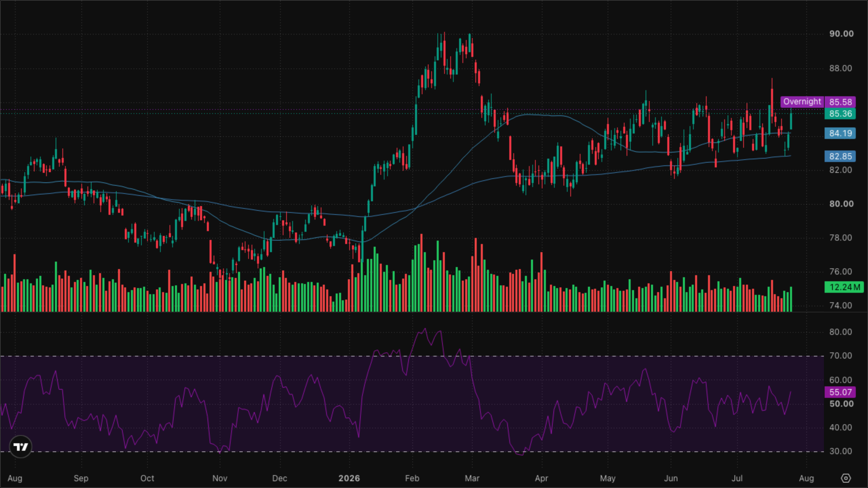Click the Sep label on time axis

81,479
